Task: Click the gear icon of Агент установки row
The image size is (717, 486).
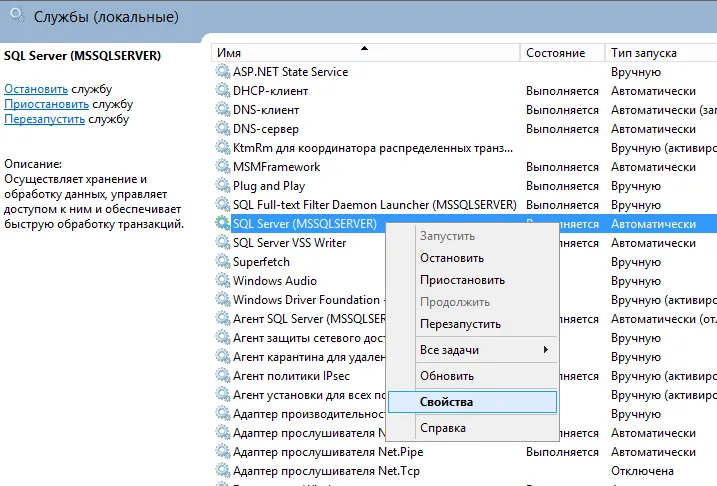Action: pos(223,395)
